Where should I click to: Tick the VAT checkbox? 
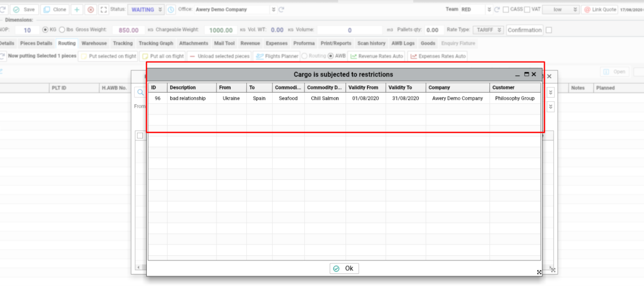click(x=527, y=10)
